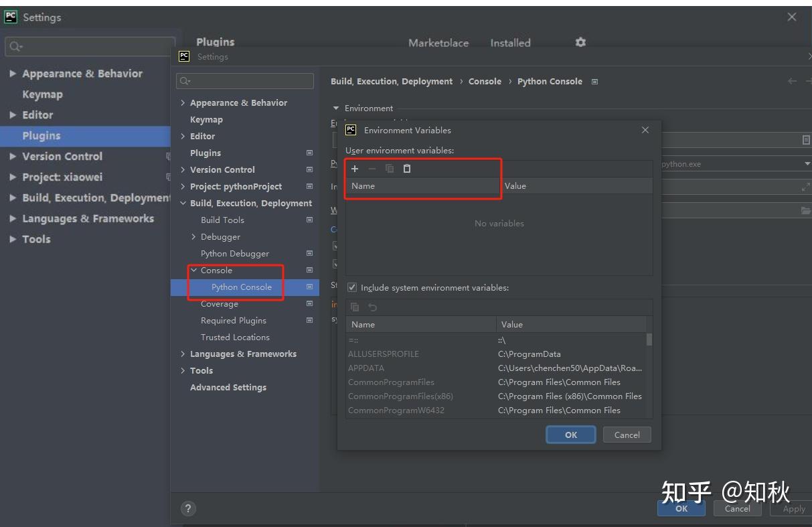Expand Project: pythonProject node
Screen dimensions: 812x527
point(183,187)
